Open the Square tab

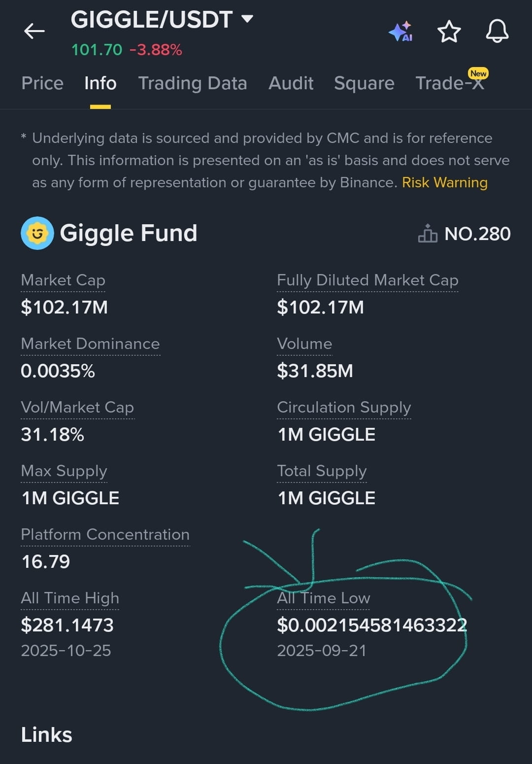(x=364, y=83)
